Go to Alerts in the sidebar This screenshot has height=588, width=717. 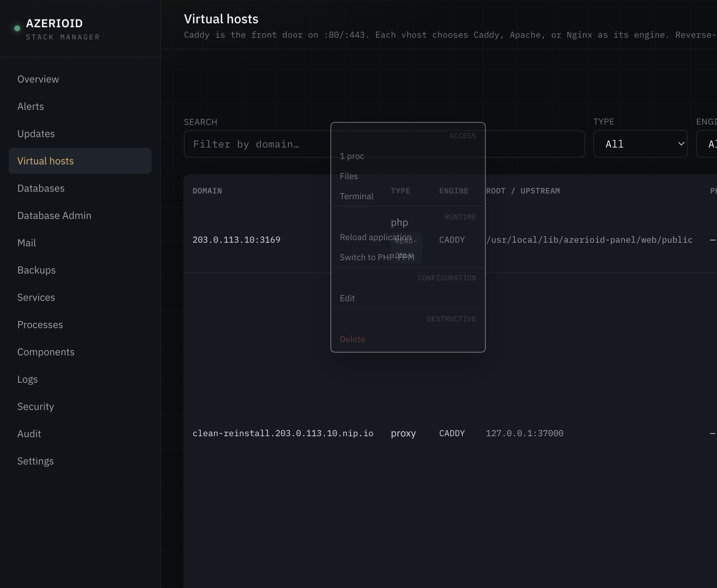[80, 106]
